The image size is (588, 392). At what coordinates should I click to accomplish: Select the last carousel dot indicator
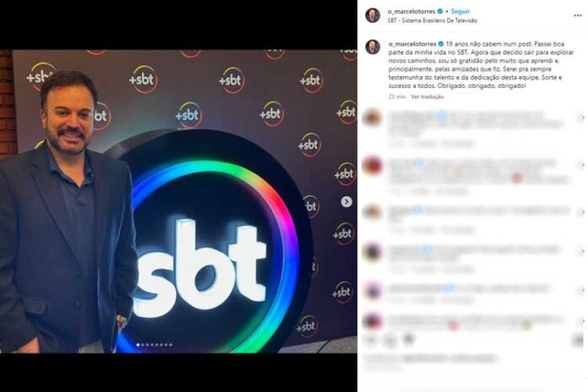(x=171, y=345)
